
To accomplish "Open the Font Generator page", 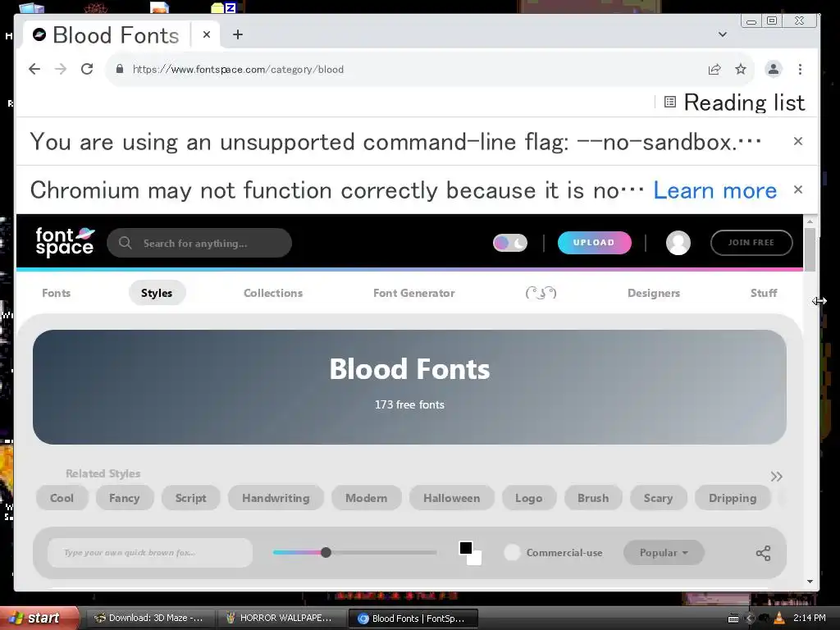I will click(414, 293).
